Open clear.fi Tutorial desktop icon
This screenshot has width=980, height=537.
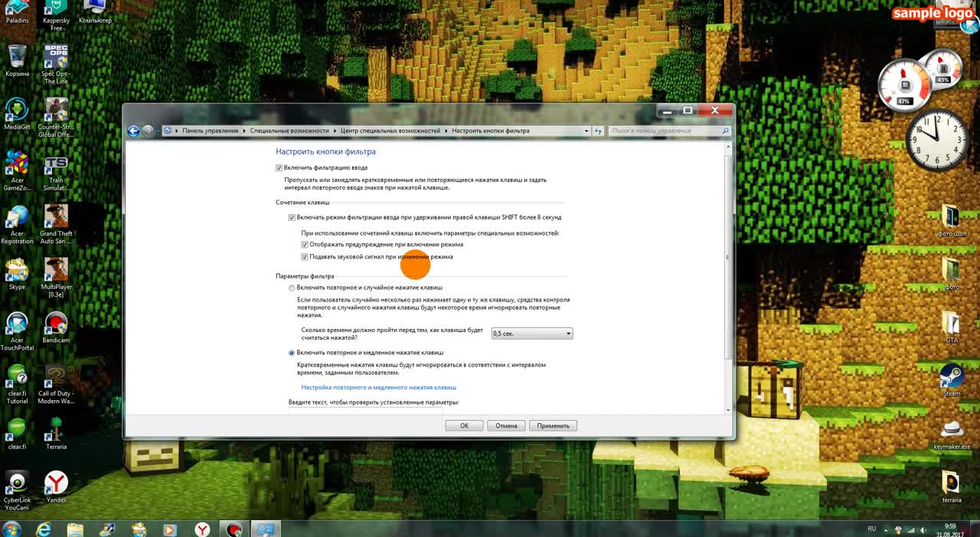pos(17,385)
